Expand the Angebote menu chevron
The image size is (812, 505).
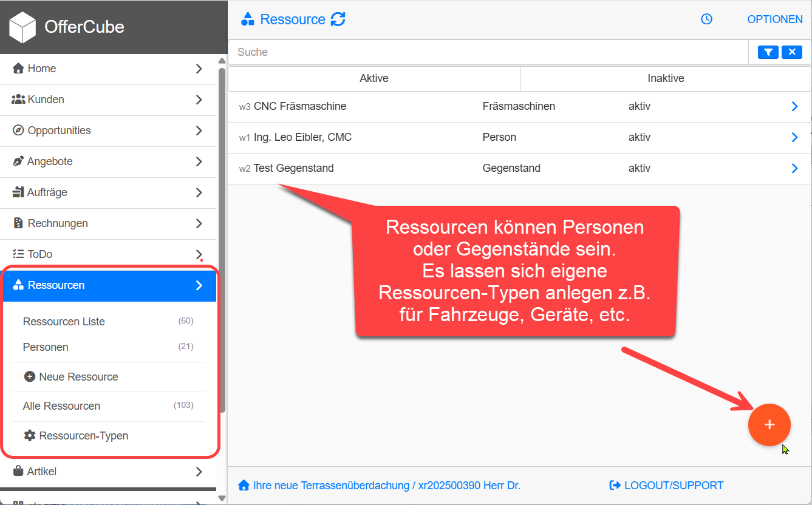click(199, 161)
